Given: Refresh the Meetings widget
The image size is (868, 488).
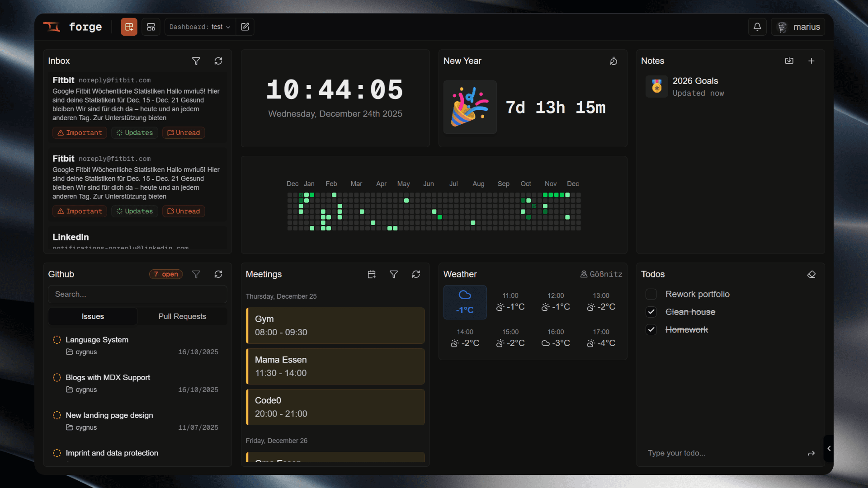Looking at the screenshot, I should tap(416, 274).
